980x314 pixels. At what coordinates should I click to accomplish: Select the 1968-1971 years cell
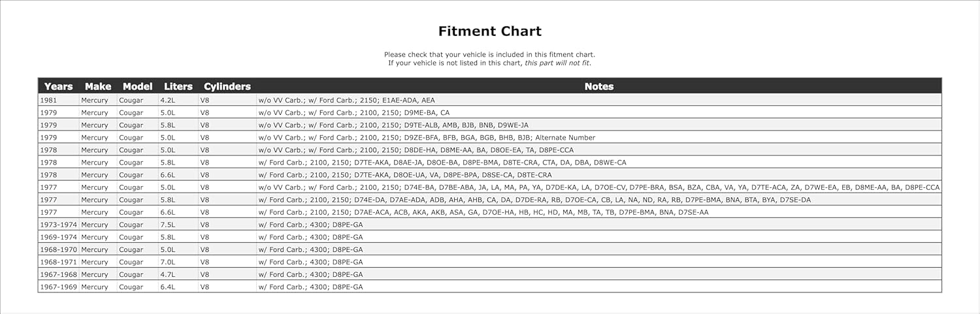point(58,262)
